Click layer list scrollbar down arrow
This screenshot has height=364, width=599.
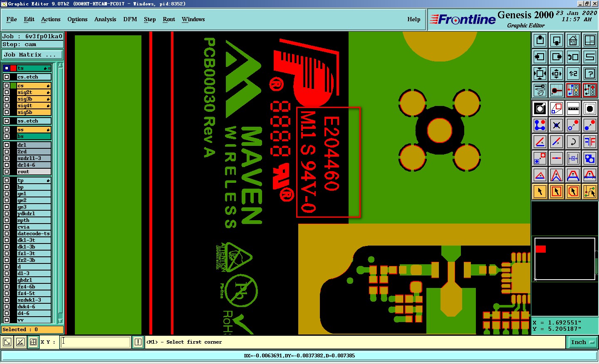click(60, 321)
